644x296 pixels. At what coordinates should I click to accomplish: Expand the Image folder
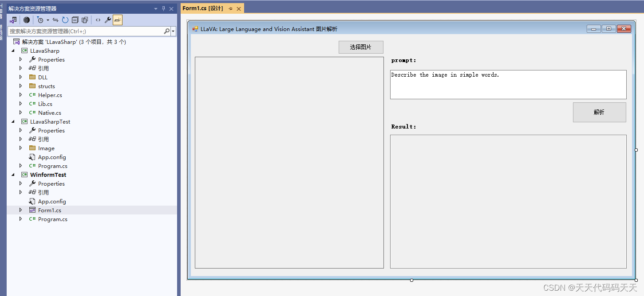pyautogui.click(x=20, y=148)
